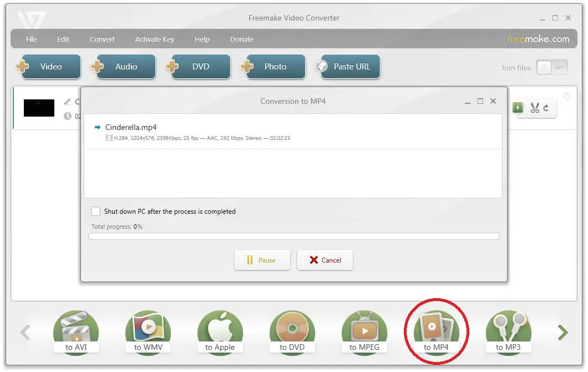Open the File menu

pyautogui.click(x=32, y=39)
